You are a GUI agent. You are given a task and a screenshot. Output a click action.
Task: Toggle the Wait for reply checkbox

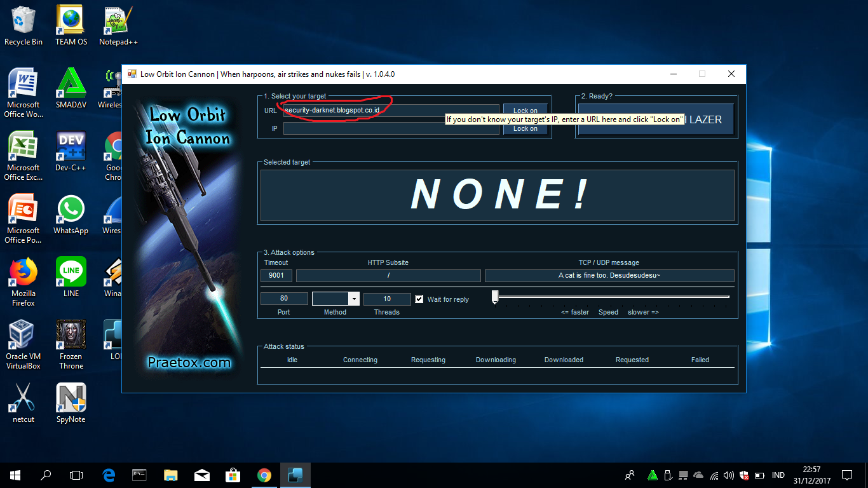(419, 299)
